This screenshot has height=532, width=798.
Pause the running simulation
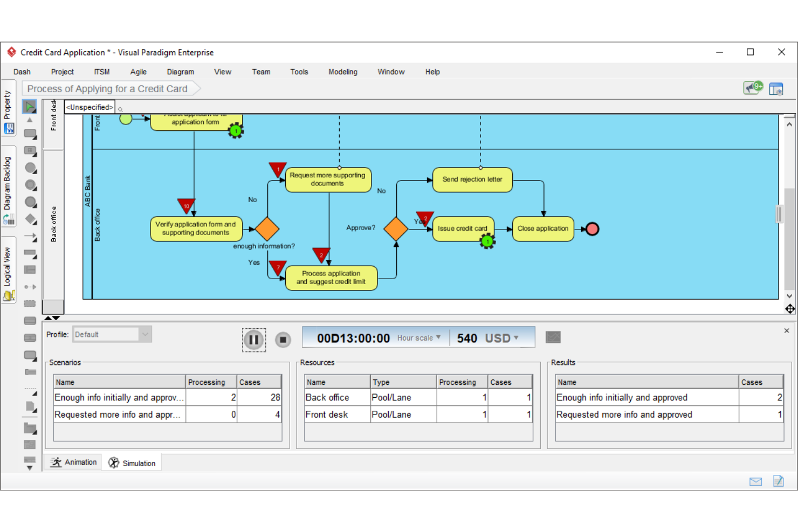coord(253,340)
